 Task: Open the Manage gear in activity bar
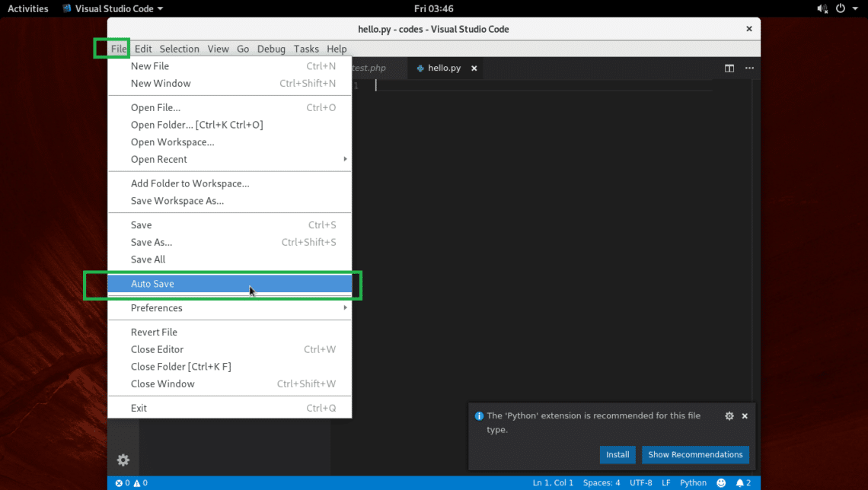pos(123,460)
